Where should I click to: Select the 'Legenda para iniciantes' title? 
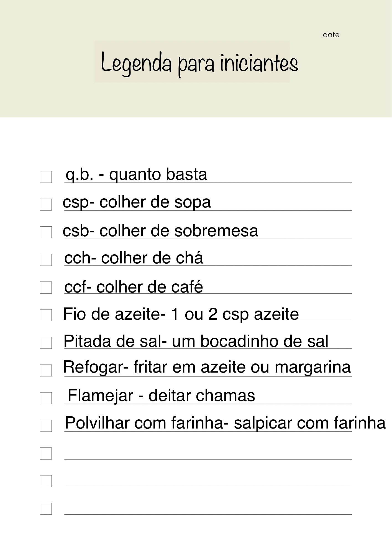pyautogui.click(x=199, y=63)
